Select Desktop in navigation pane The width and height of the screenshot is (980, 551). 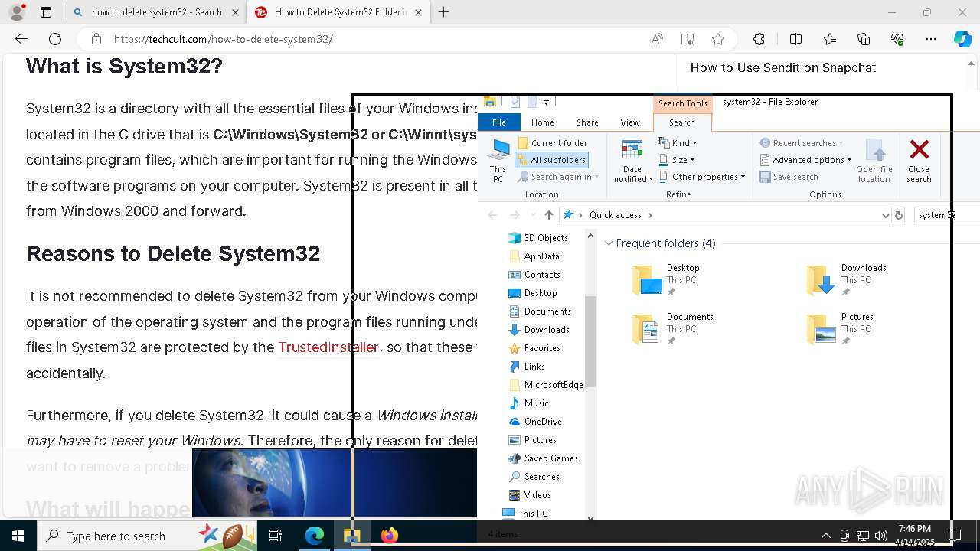(533, 293)
